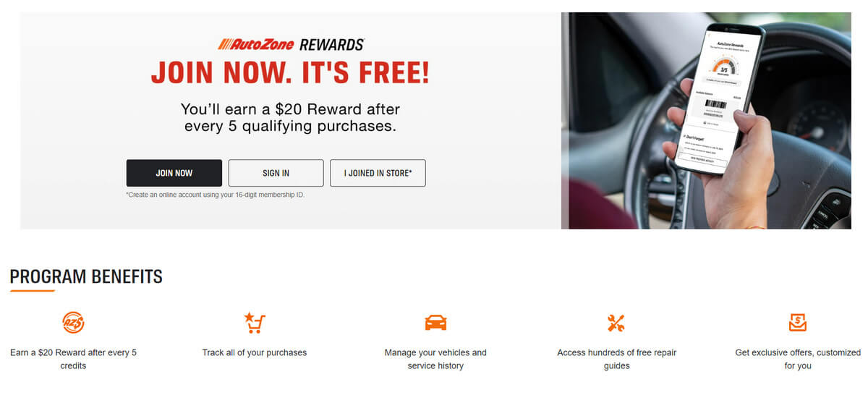This screenshot has height=398, width=868.
Task: Click 'Earn a $20 Reward after every 5 credits'
Action: coord(73,359)
